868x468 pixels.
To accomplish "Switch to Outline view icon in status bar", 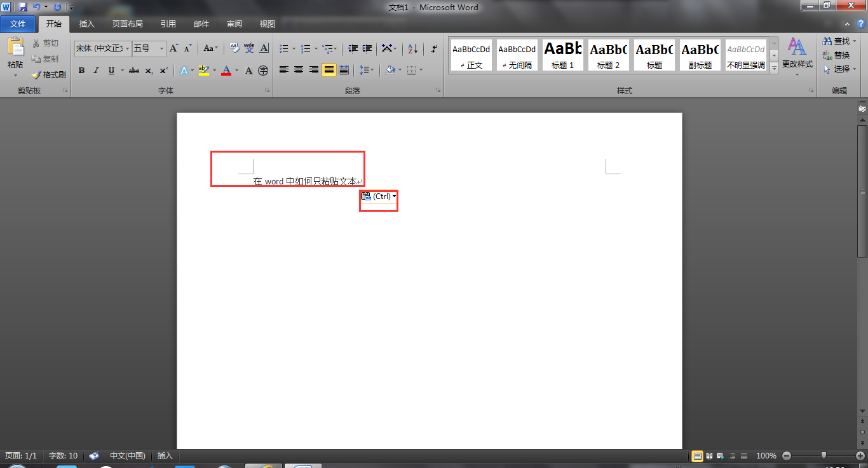I will click(732, 456).
